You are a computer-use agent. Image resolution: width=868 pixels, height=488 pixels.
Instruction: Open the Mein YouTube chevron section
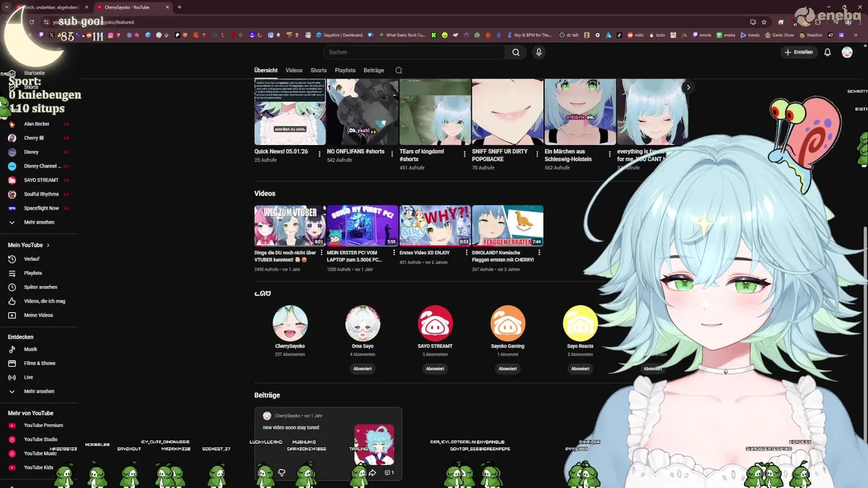[x=28, y=245]
